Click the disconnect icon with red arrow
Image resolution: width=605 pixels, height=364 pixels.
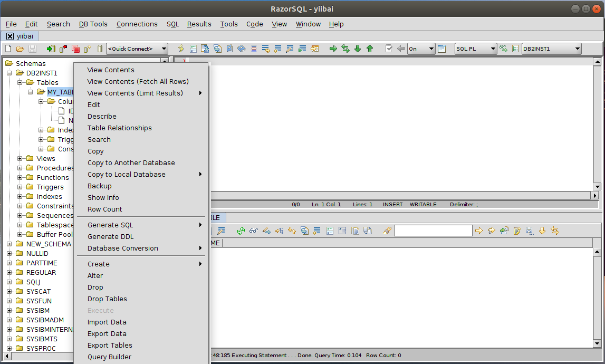click(x=63, y=49)
